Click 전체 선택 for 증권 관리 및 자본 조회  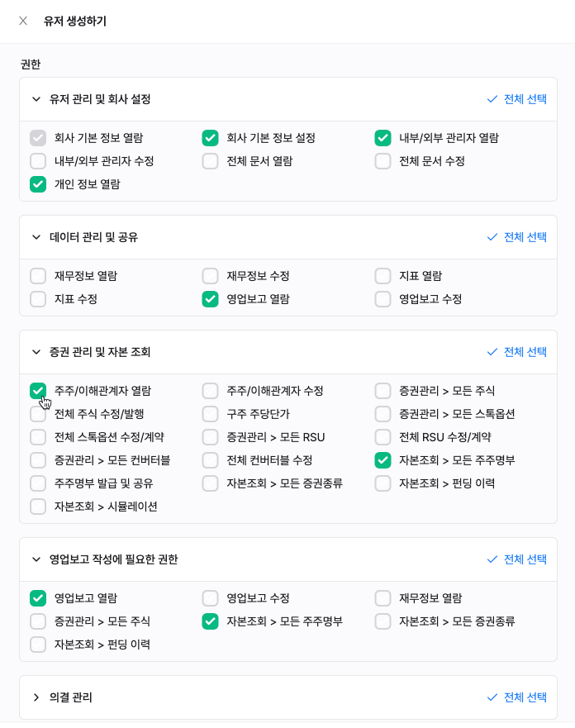click(517, 352)
